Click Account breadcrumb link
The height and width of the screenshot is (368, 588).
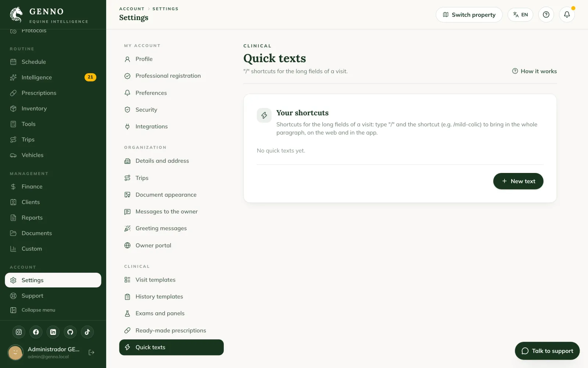click(x=132, y=9)
